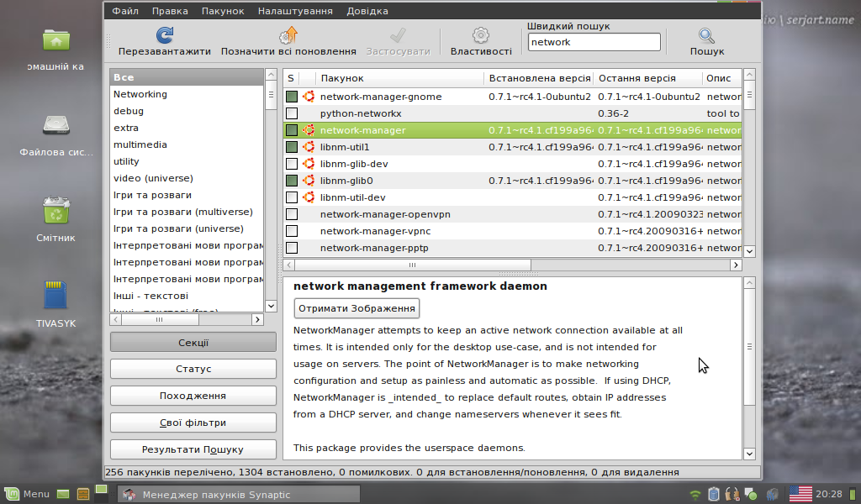This screenshot has height=504, width=861.
Task: Open the Налаштування menu
Action: pos(295,11)
